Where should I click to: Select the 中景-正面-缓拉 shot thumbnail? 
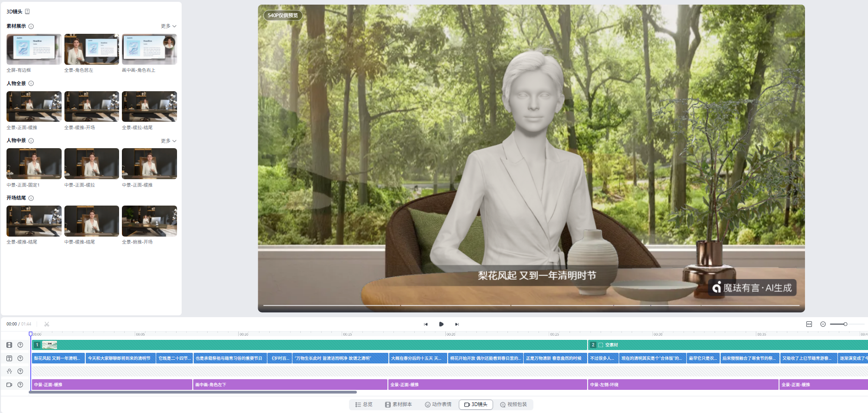coord(92,163)
